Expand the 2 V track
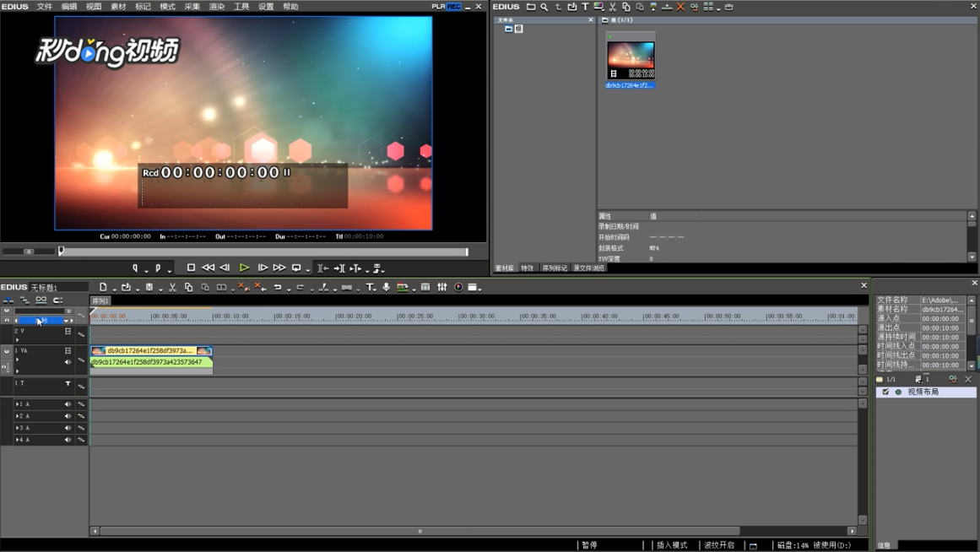Viewport: 980px width, 552px height. click(x=17, y=340)
